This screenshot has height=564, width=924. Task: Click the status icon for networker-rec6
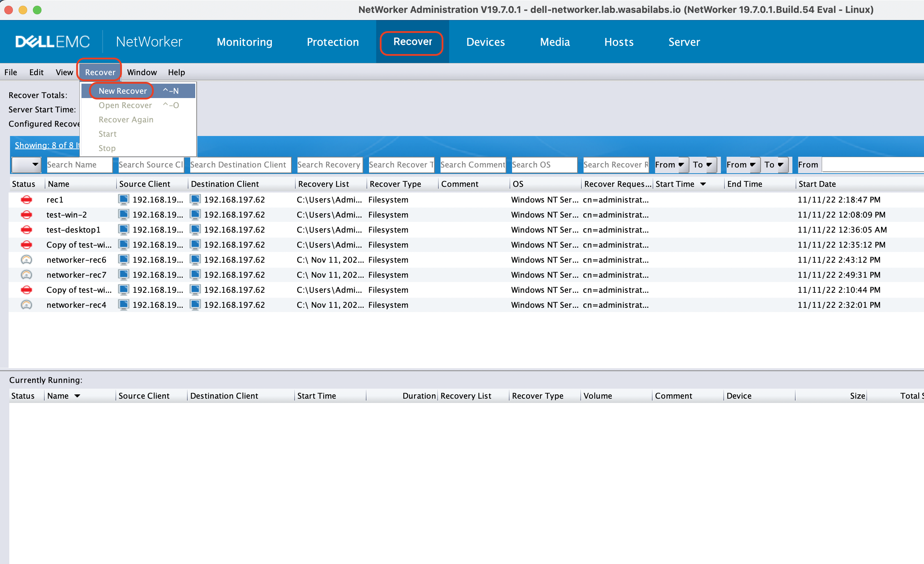click(x=26, y=260)
